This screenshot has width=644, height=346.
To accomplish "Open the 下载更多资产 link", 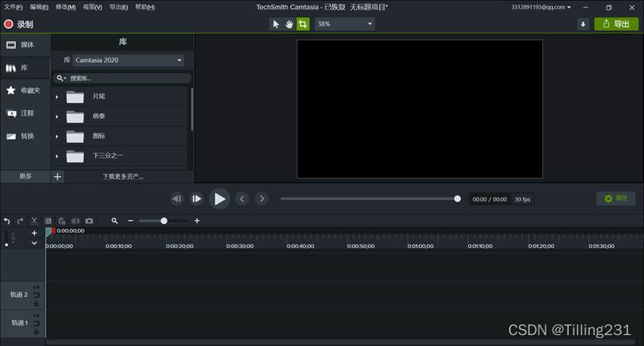I will pos(122,176).
